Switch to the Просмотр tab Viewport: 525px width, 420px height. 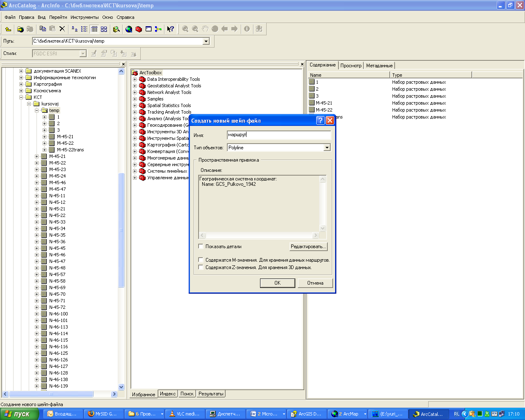pos(351,66)
